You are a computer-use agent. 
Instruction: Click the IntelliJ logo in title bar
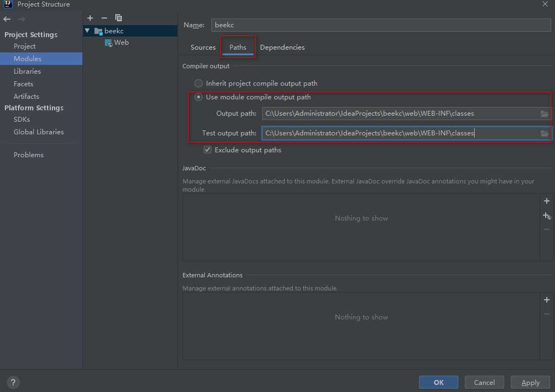coord(8,4)
